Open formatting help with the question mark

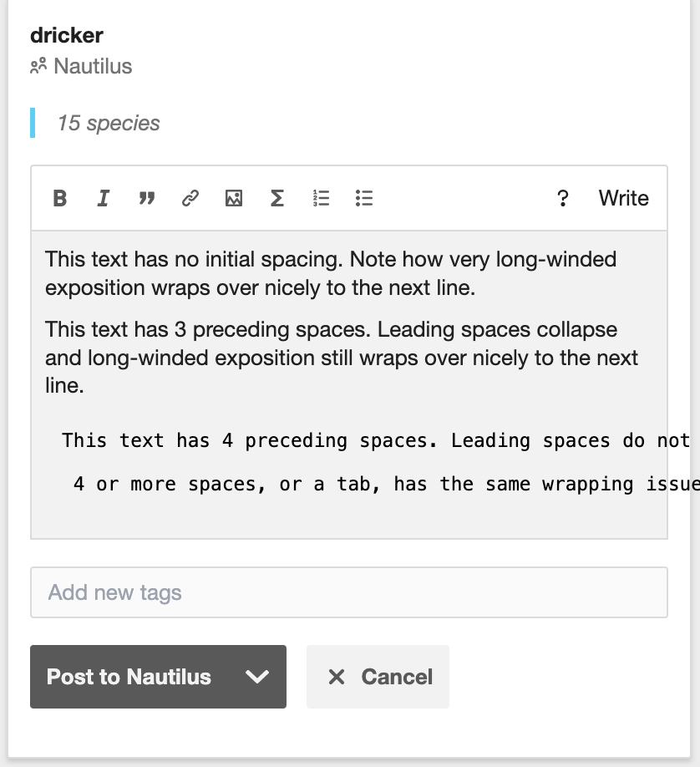[563, 198]
